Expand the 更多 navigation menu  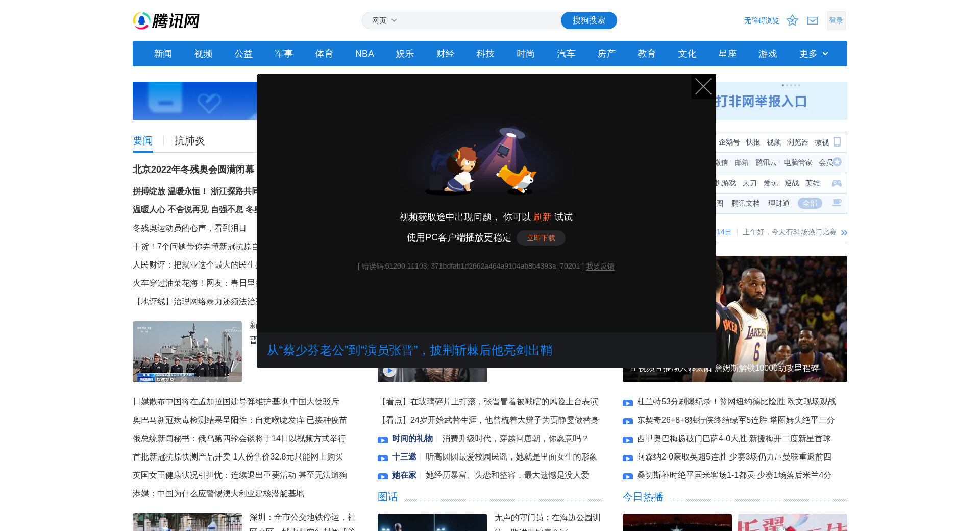[x=813, y=54]
